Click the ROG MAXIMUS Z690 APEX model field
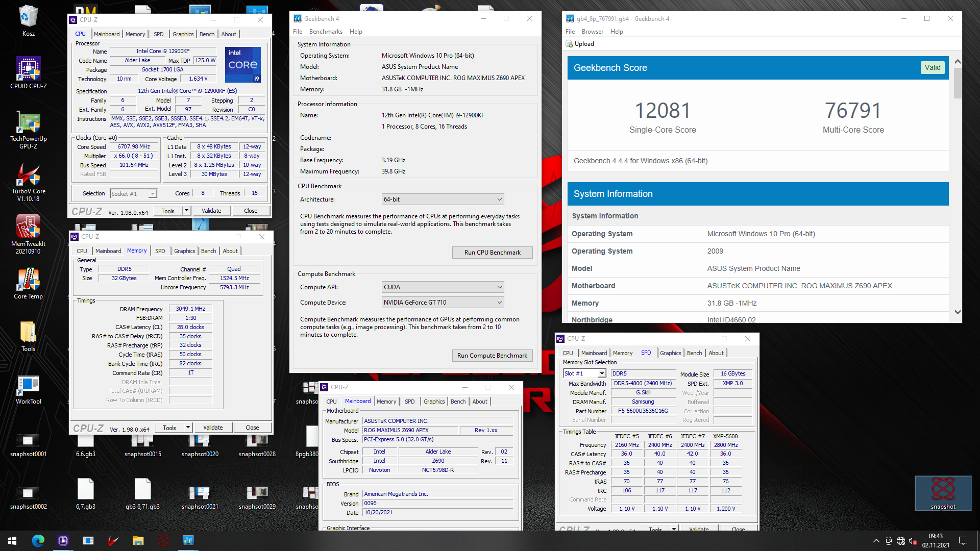Image resolution: width=980 pixels, height=551 pixels. tap(410, 431)
